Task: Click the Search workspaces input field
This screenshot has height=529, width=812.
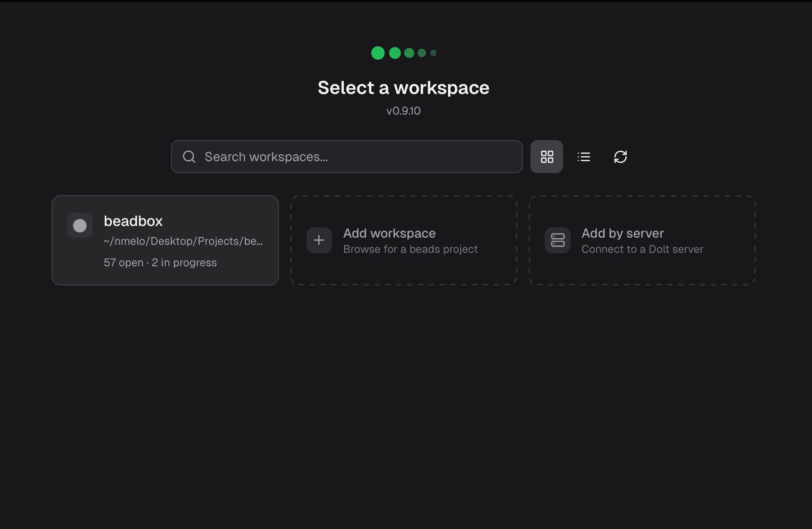Action: click(347, 157)
